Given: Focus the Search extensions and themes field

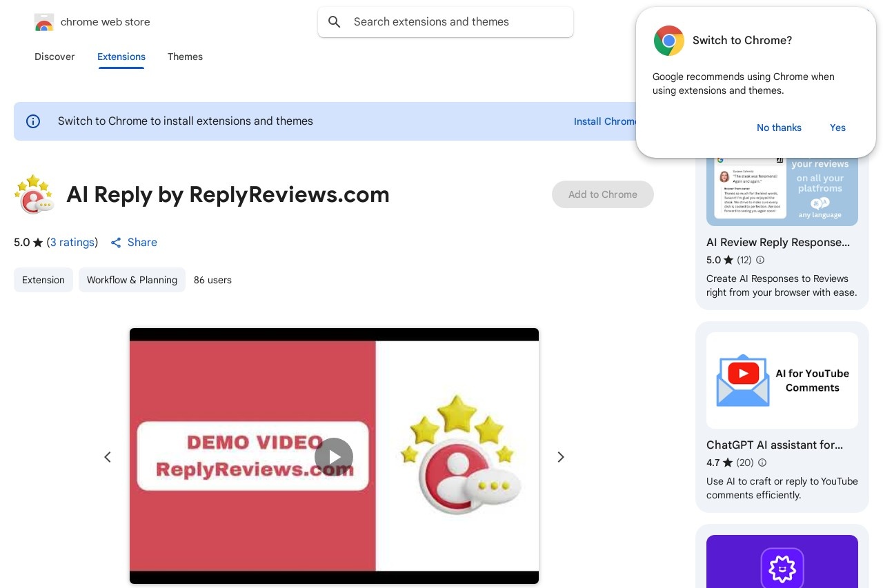Looking at the screenshot, I should pyautogui.click(x=446, y=22).
